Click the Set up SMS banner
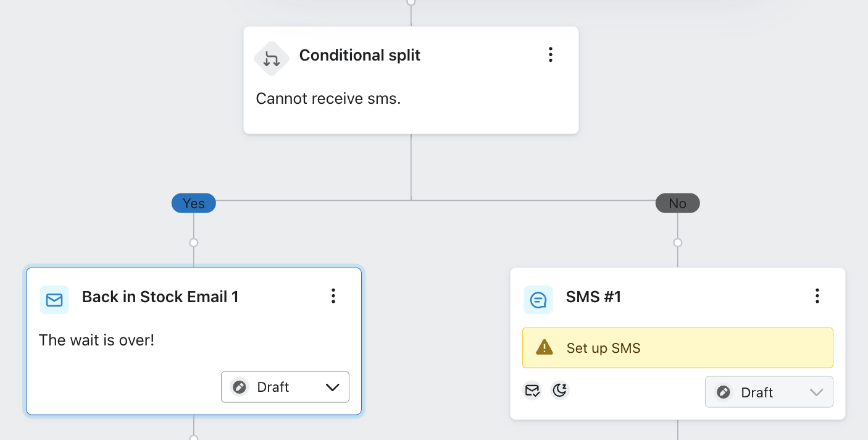The width and height of the screenshot is (868, 440). tap(677, 347)
